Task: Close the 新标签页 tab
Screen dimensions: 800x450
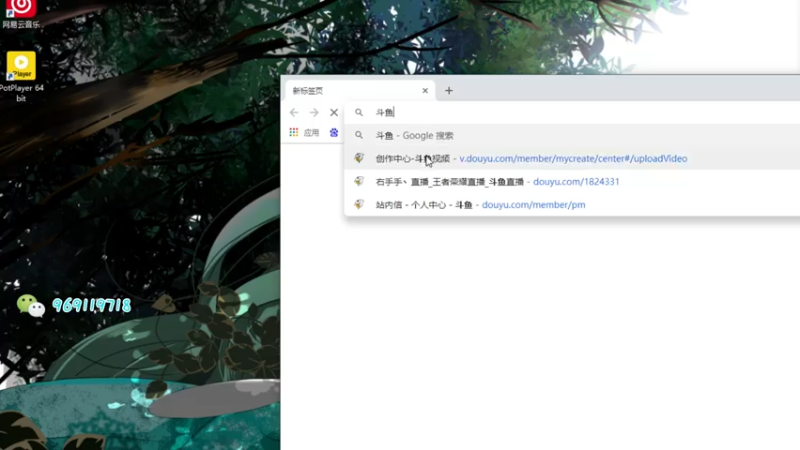Action: tap(425, 91)
